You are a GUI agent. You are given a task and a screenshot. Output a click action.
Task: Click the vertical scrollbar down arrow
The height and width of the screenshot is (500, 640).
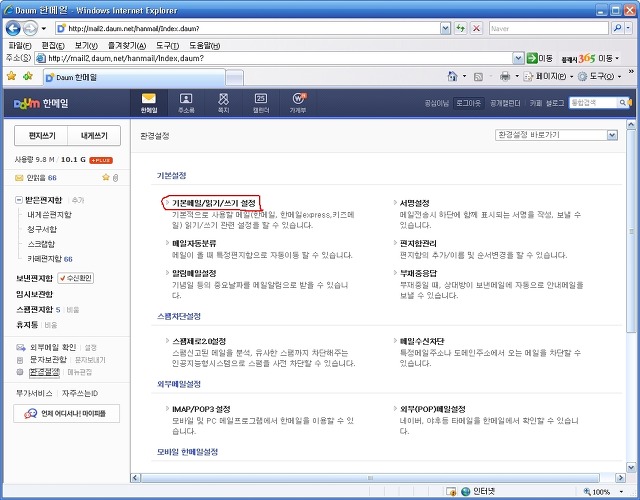pos(631,467)
